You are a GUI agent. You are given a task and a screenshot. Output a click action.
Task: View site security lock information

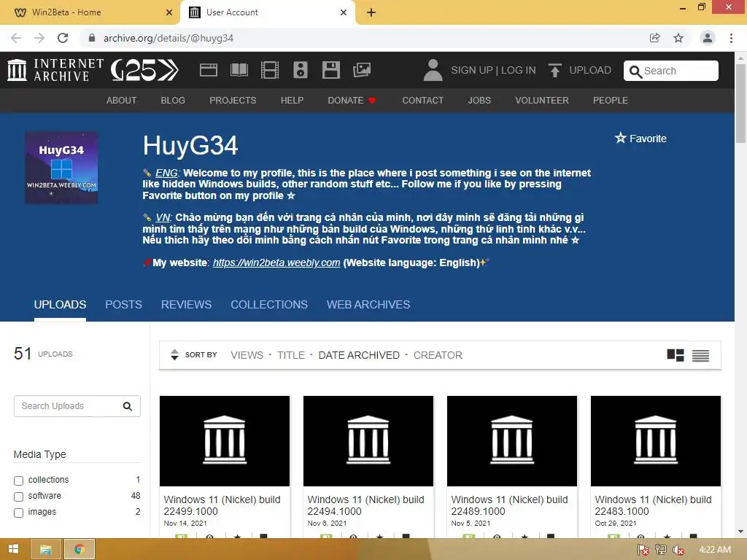coord(92,38)
